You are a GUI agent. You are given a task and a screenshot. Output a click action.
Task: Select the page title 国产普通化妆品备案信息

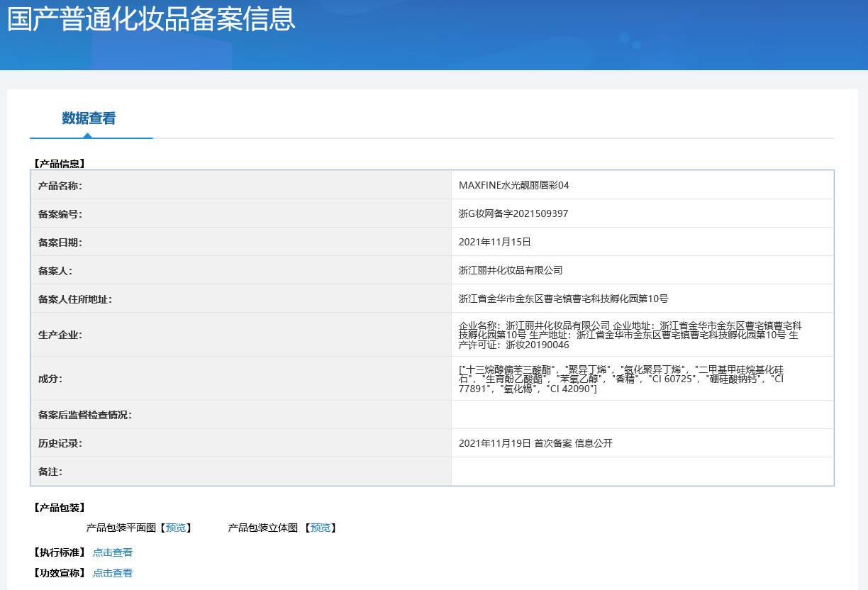click(x=152, y=19)
